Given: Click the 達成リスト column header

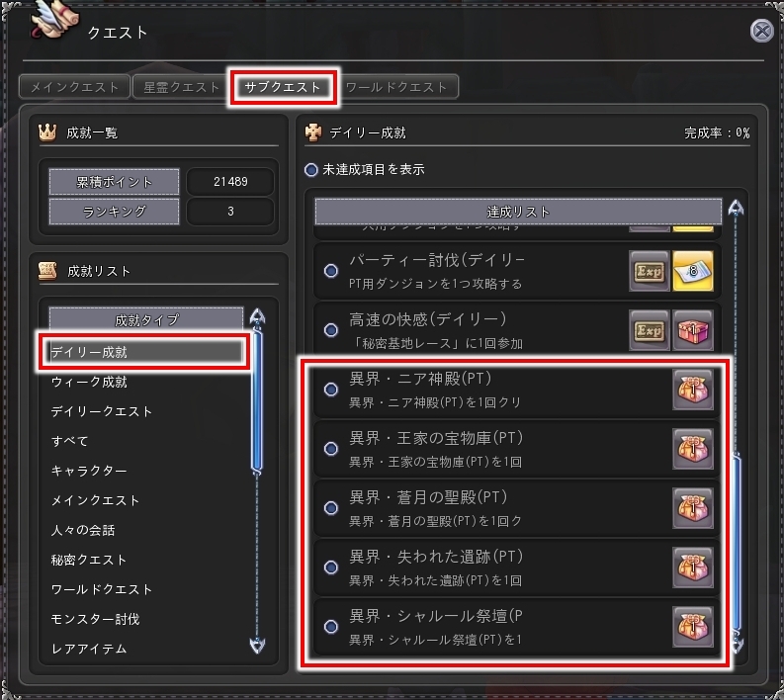Looking at the screenshot, I should pyautogui.click(x=518, y=212).
